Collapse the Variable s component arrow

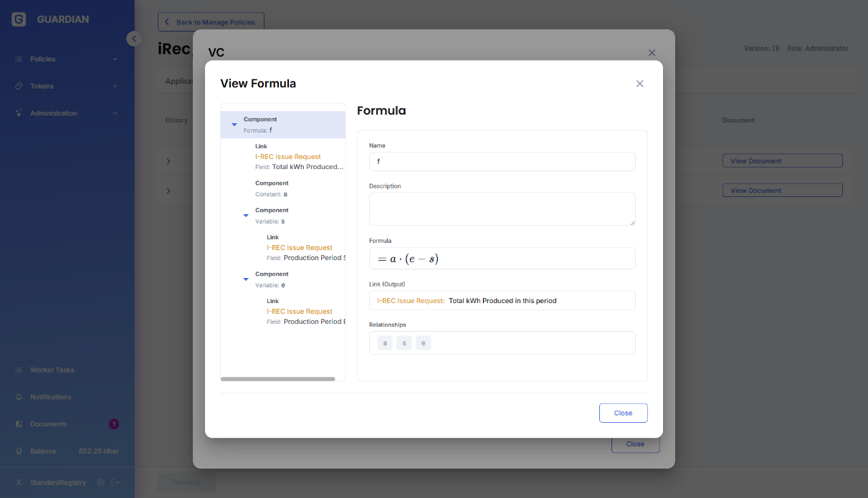(246, 215)
